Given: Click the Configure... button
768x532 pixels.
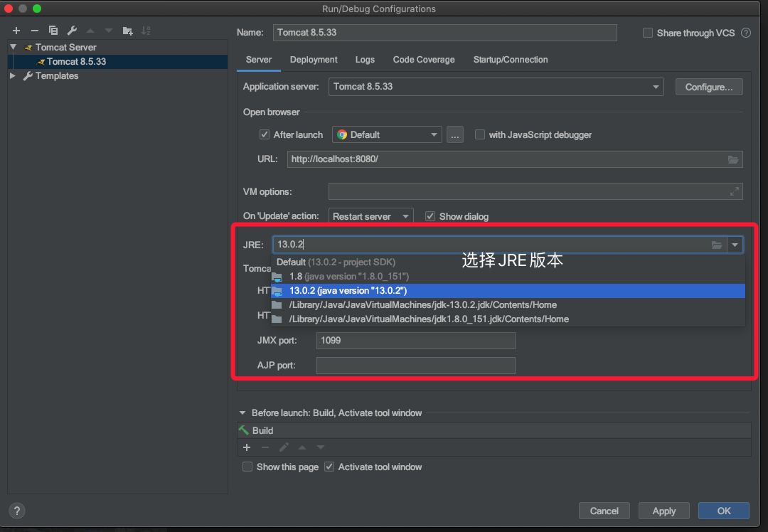Looking at the screenshot, I should (x=709, y=87).
